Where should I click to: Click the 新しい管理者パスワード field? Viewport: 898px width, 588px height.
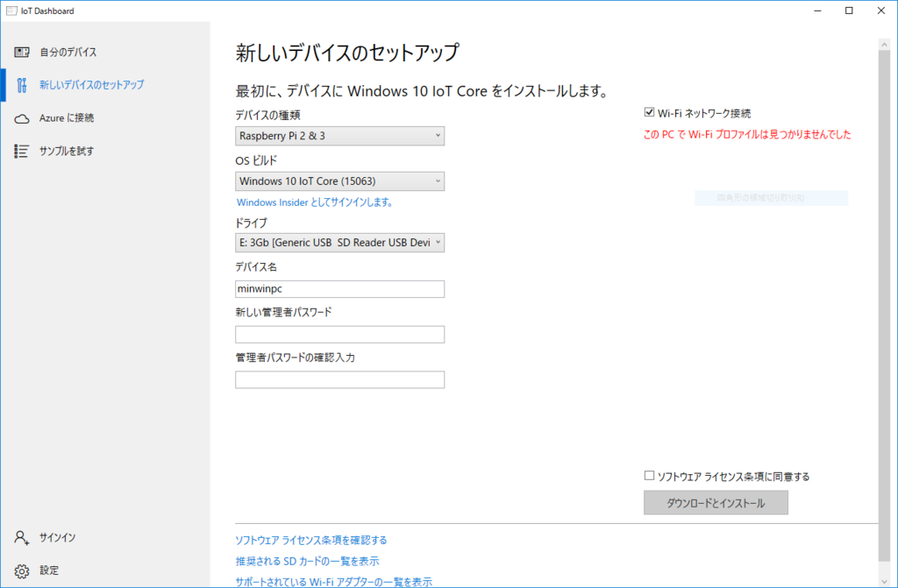[339, 334]
